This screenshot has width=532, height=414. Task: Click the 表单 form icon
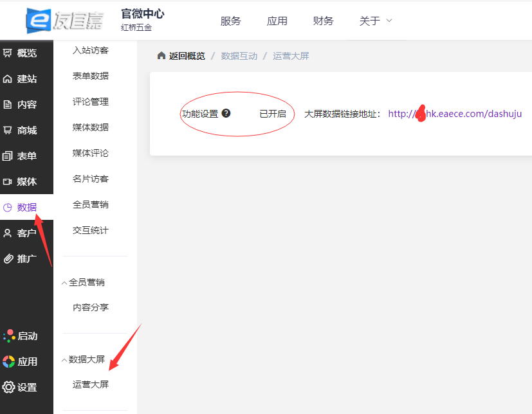pyautogui.click(x=7, y=156)
